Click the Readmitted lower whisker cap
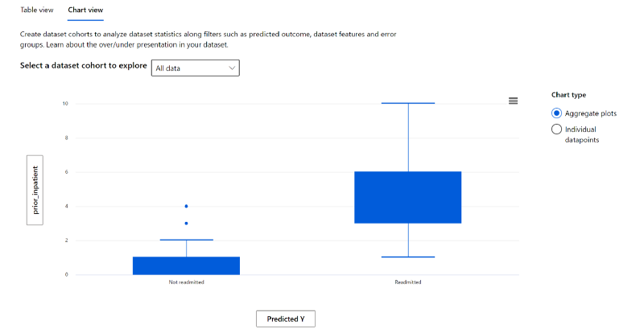This screenshot has width=644, height=333. tap(408, 257)
